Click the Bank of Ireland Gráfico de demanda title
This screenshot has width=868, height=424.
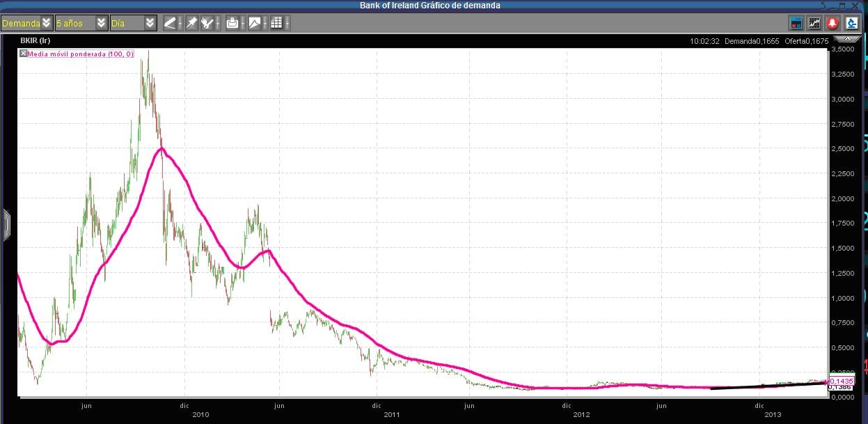click(x=429, y=5)
